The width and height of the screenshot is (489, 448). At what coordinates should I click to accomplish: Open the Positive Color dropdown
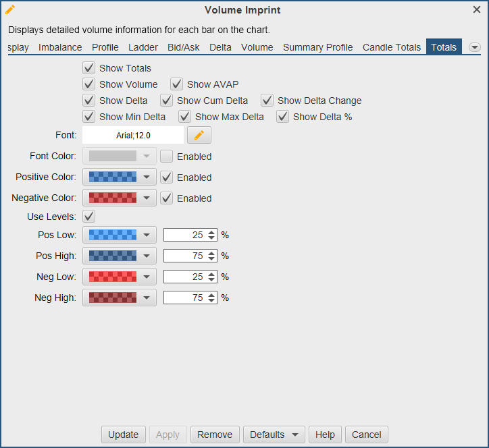pyautogui.click(x=147, y=177)
